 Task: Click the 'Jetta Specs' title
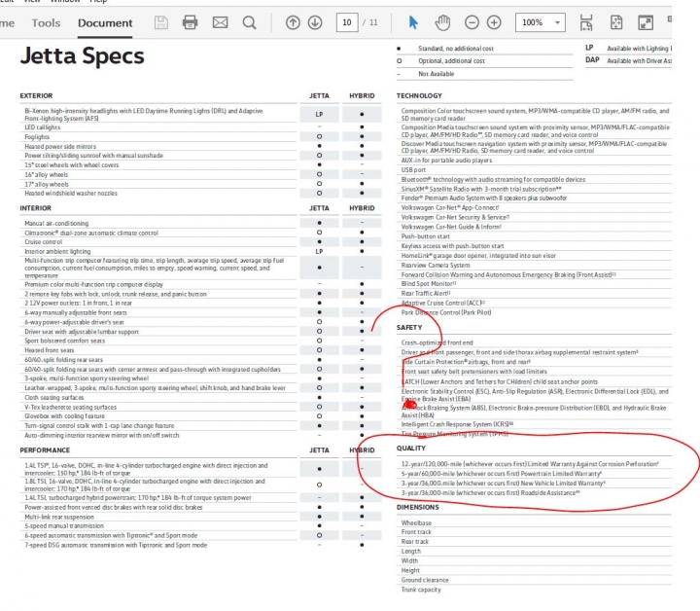click(x=82, y=55)
